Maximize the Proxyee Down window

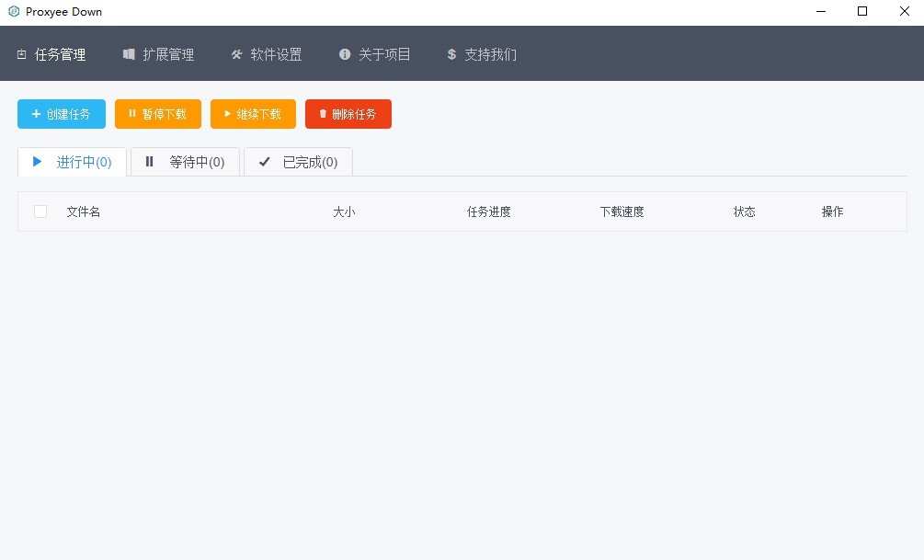click(862, 11)
